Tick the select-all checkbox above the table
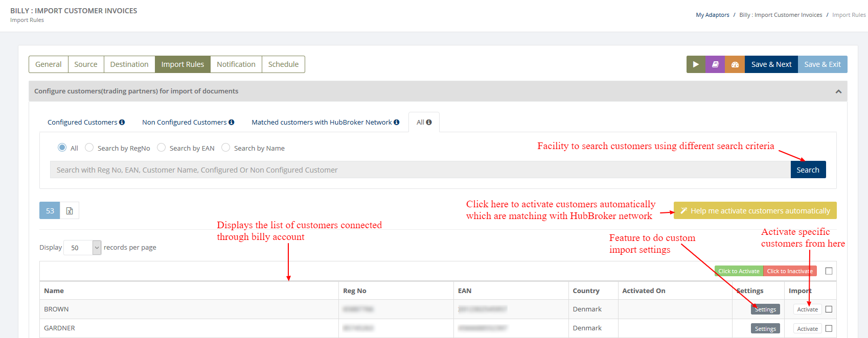Image resolution: width=868 pixels, height=338 pixels. pos(829,271)
